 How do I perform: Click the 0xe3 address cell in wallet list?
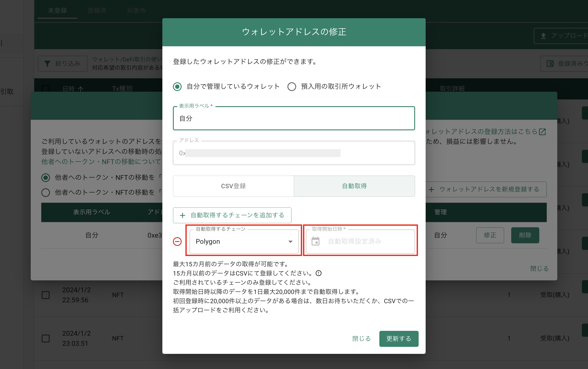(155, 235)
